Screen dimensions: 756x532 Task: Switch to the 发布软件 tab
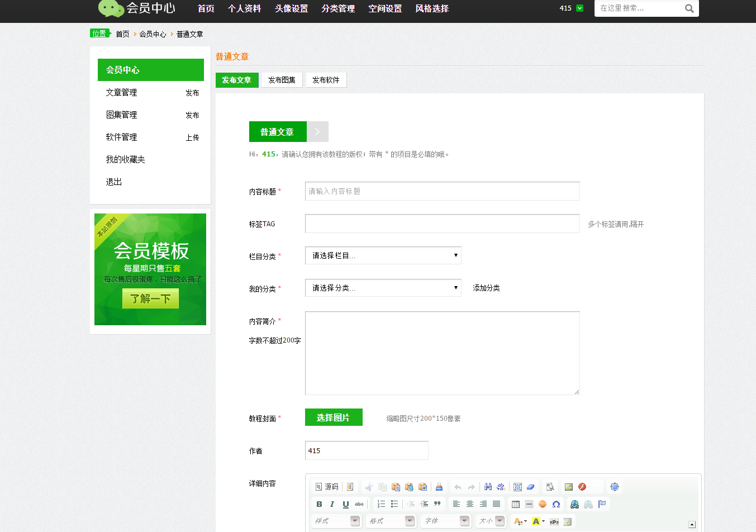(x=326, y=80)
